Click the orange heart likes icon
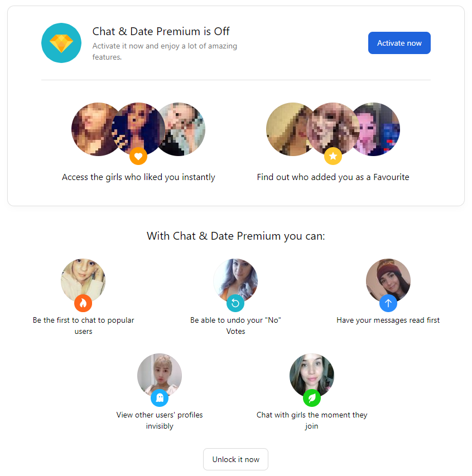The height and width of the screenshot is (476, 472). coord(138,156)
